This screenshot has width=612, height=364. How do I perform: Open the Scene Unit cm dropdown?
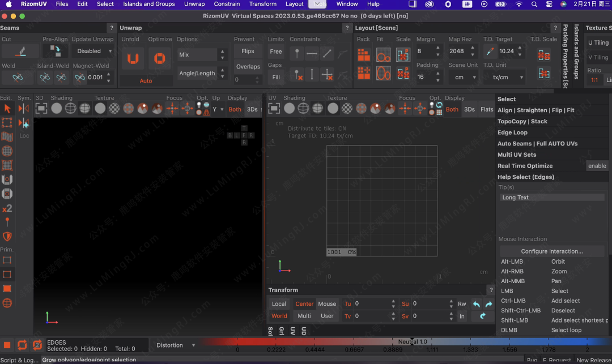462,78
